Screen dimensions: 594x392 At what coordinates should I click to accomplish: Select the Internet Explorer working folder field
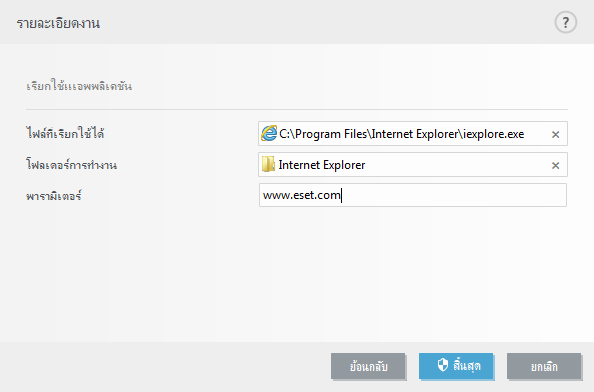(x=413, y=165)
